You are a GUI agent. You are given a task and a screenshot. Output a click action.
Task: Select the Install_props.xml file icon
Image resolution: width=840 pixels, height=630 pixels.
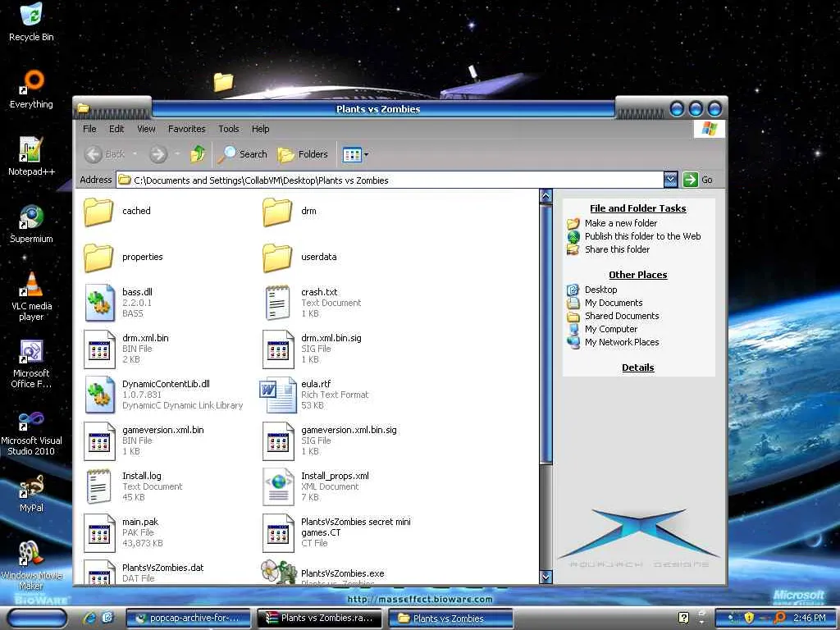279,487
